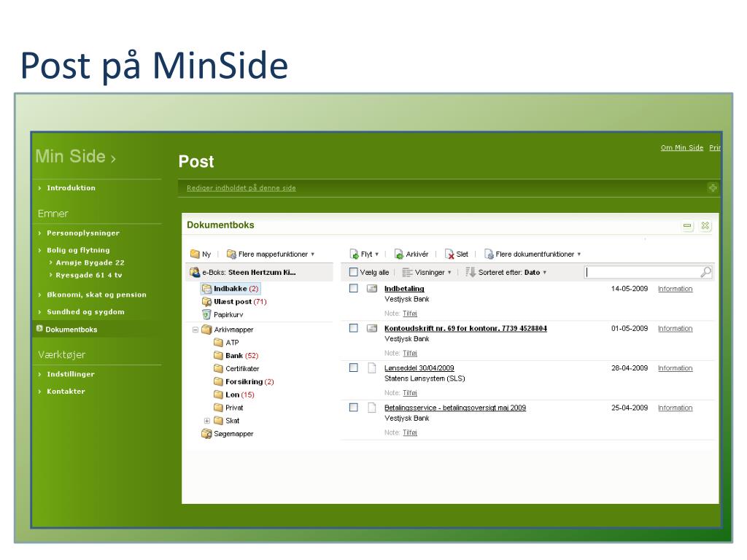Click the e-Boks user icon

click(195, 272)
